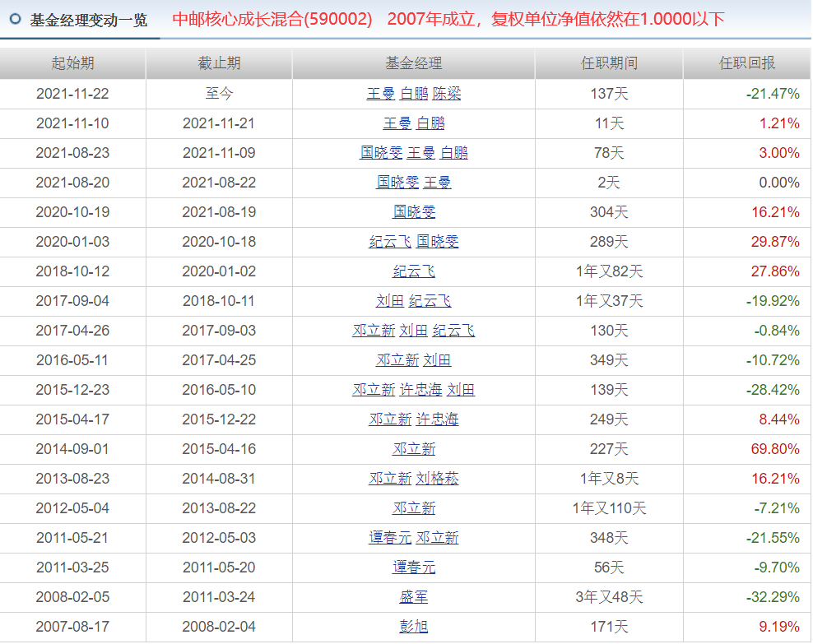The image size is (813, 644).
Task: Open 许忠海 link in the 249天 row
Action: [437, 419]
